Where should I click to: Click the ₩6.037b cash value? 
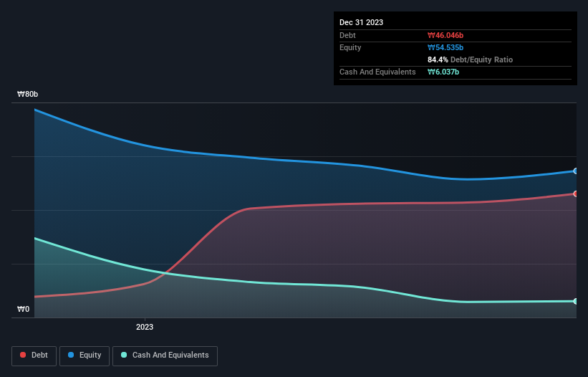[443, 72]
